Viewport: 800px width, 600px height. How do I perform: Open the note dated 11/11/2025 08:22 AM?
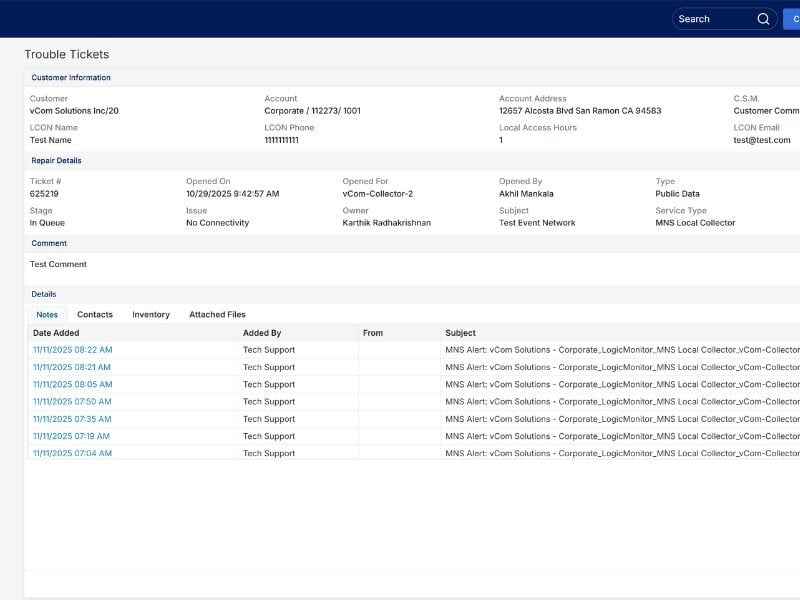tap(72, 350)
